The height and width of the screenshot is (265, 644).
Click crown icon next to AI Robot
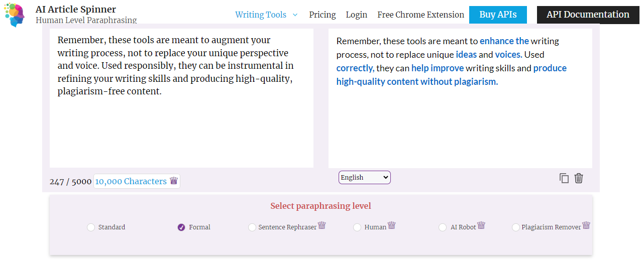(481, 225)
